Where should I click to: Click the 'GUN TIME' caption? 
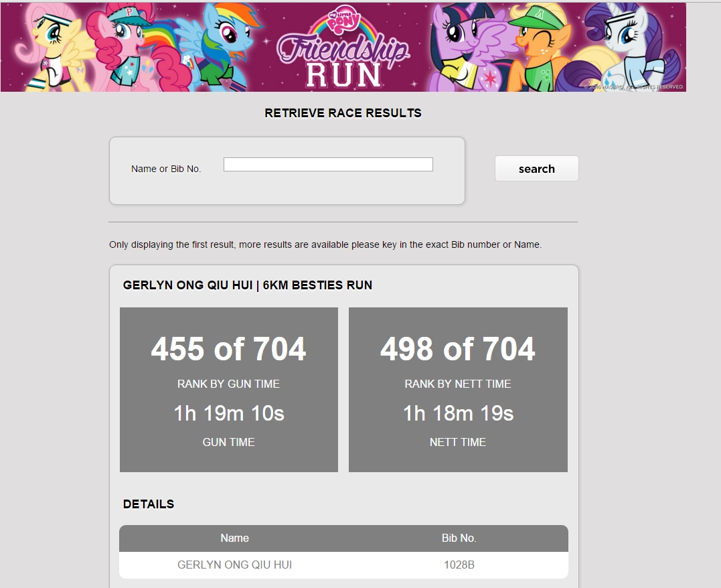tap(228, 442)
